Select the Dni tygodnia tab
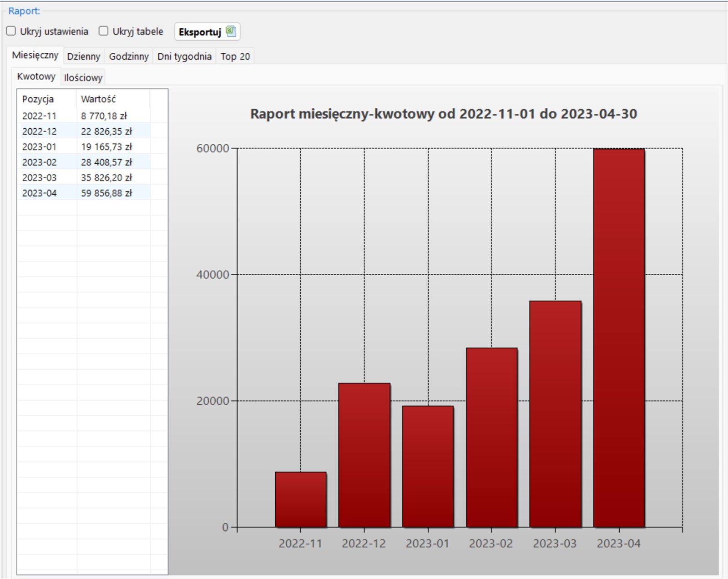This screenshot has width=728, height=579. tap(184, 56)
